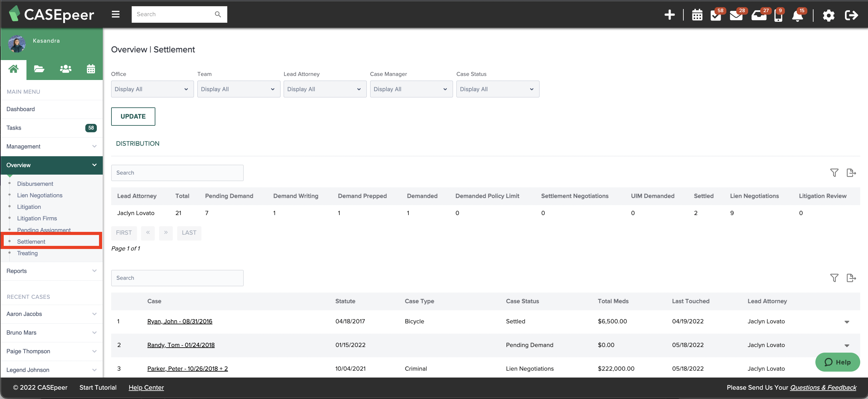Open the Office dropdown filter
This screenshot has height=399, width=868.
pyautogui.click(x=152, y=89)
